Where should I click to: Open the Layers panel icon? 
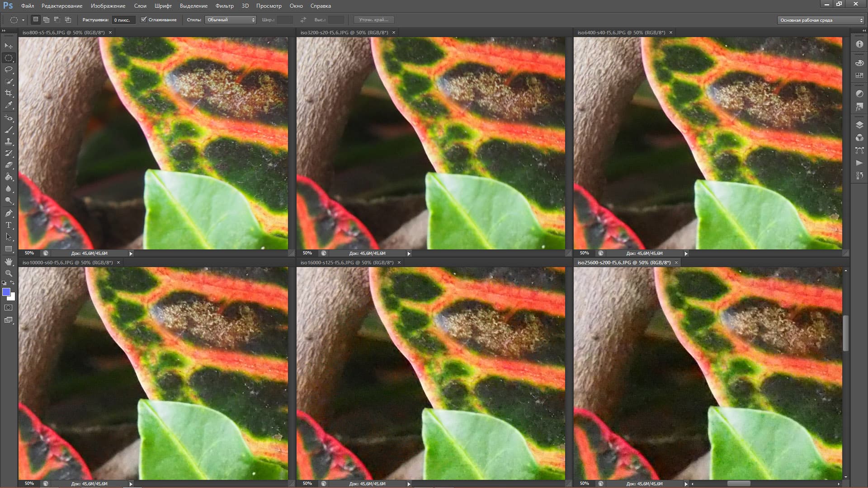859,125
